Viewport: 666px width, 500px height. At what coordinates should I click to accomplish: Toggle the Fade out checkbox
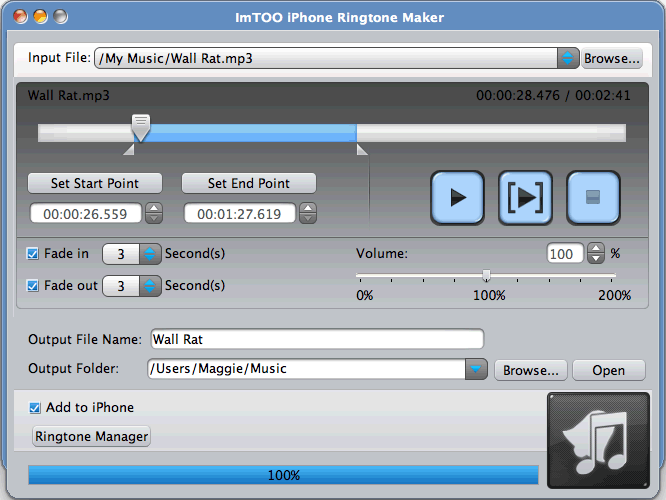33,285
